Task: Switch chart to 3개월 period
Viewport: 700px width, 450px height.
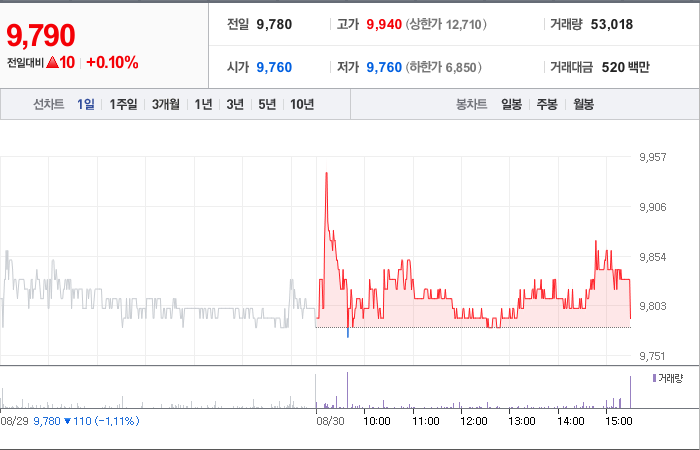Action: (166, 104)
